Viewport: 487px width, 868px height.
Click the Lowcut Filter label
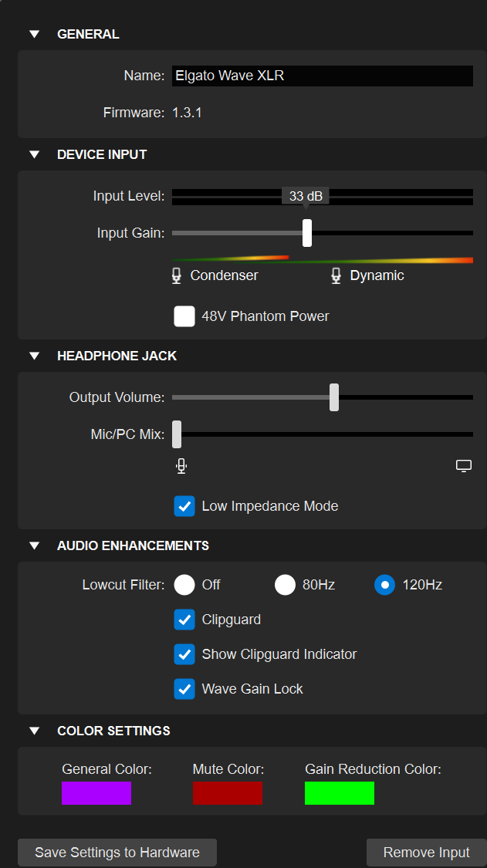(x=123, y=585)
